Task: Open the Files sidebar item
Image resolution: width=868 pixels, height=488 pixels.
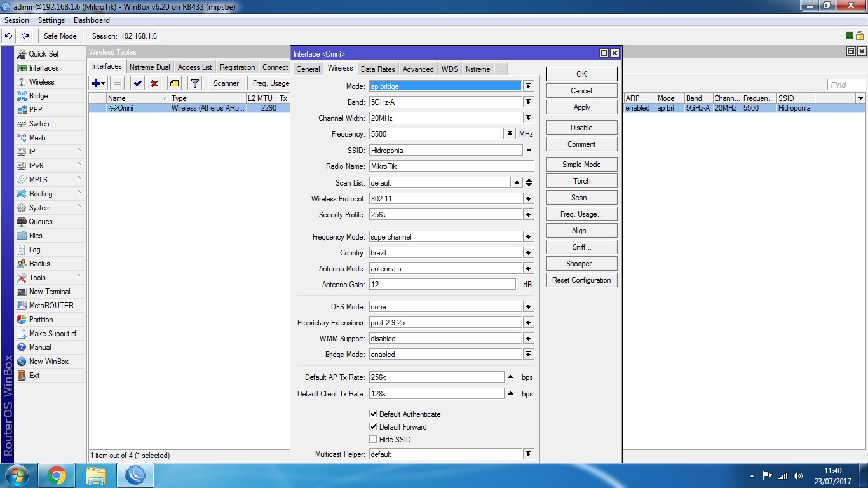Action: tap(36, 236)
